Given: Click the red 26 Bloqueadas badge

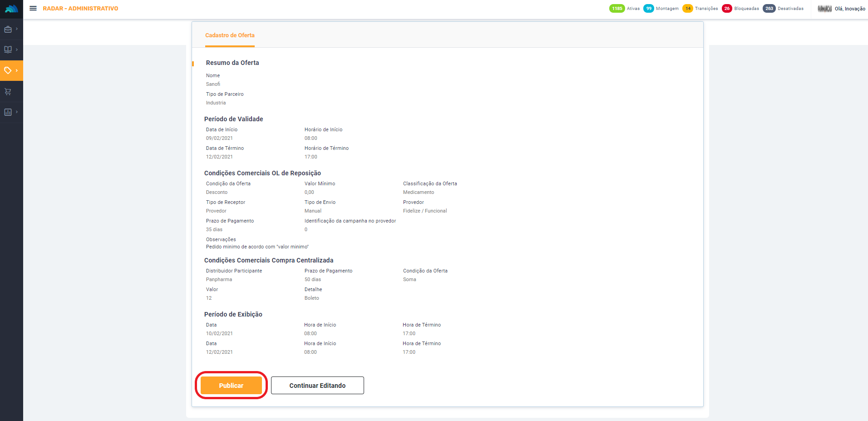Looking at the screenshot, I should click(x=727, y=9).
